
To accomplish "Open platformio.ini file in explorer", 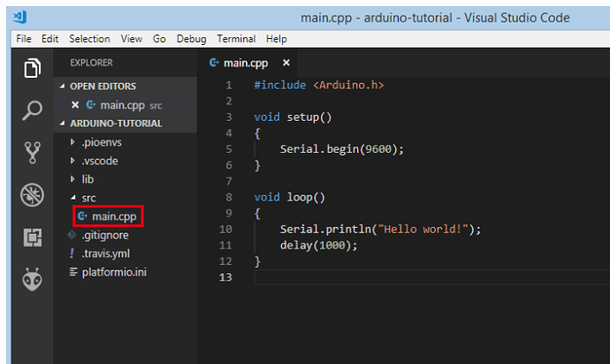I will [x=114, y=272].
